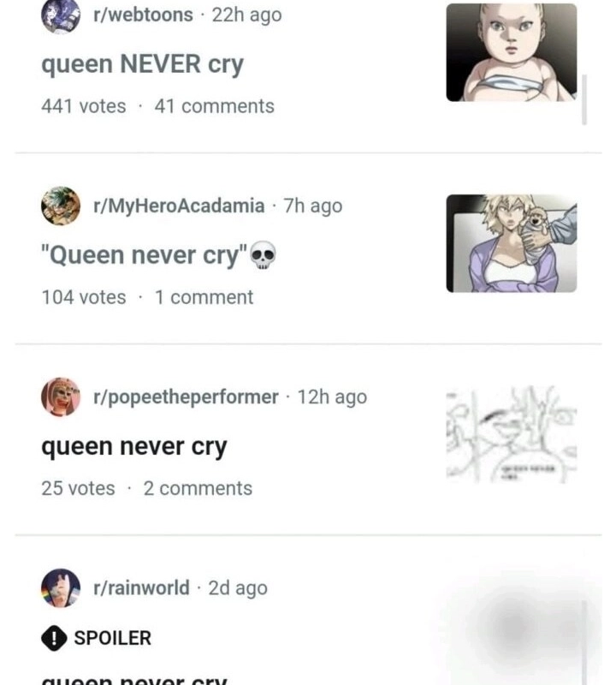Open the "queen NEVER cry" post title
The height and width of the screenshot is (685, 616).
(x=142, y=64)
